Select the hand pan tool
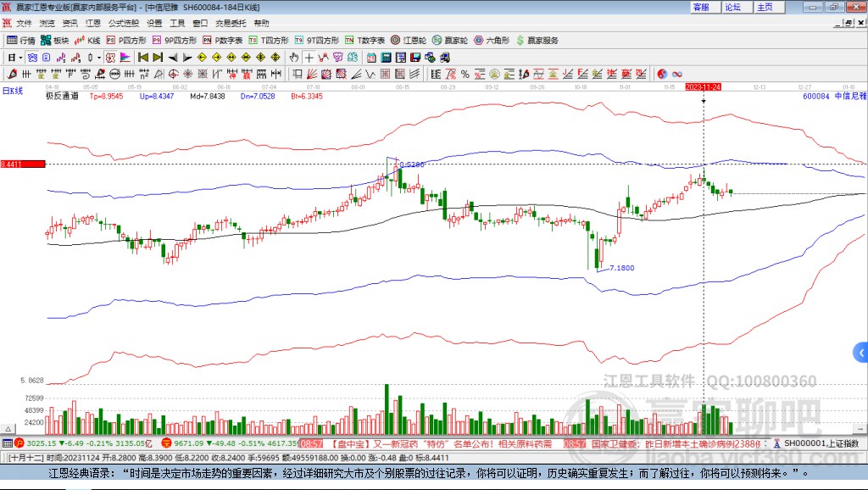The height and width of the screenshot is (490, 868). pos(294,58)
